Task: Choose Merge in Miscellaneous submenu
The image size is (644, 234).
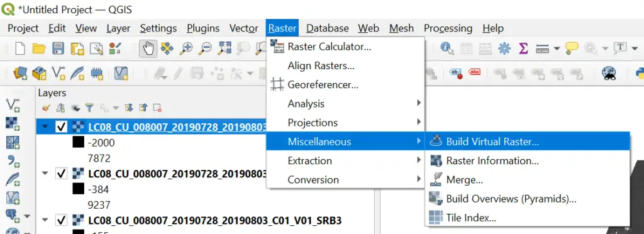Action: pos(528,180)
